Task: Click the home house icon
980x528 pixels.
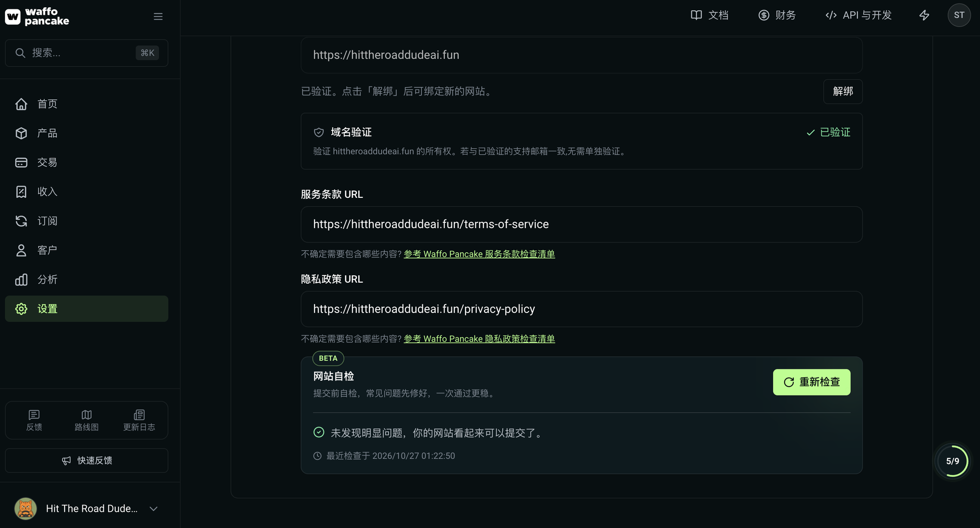Action: point(21,104)
